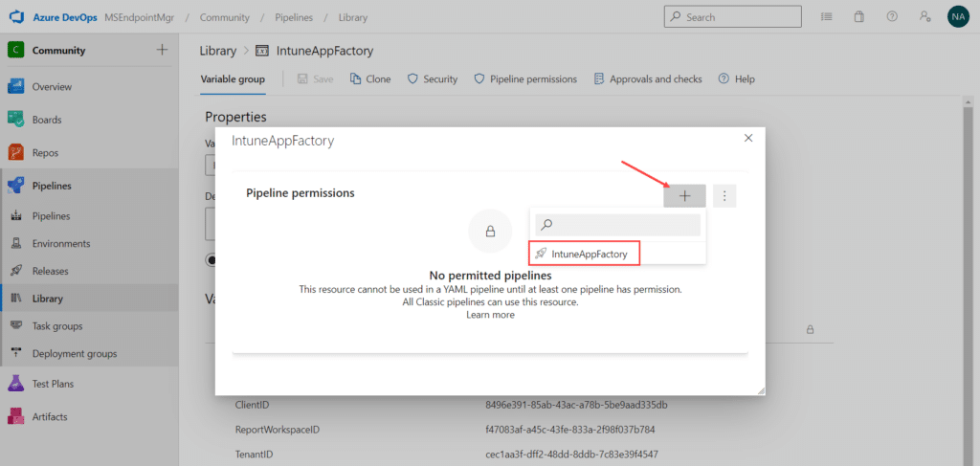Image resolution: width=980 pixels, height=466 pixels.
Task: Click Pipelines in top breadcrumb
Action: pos(294,17)
